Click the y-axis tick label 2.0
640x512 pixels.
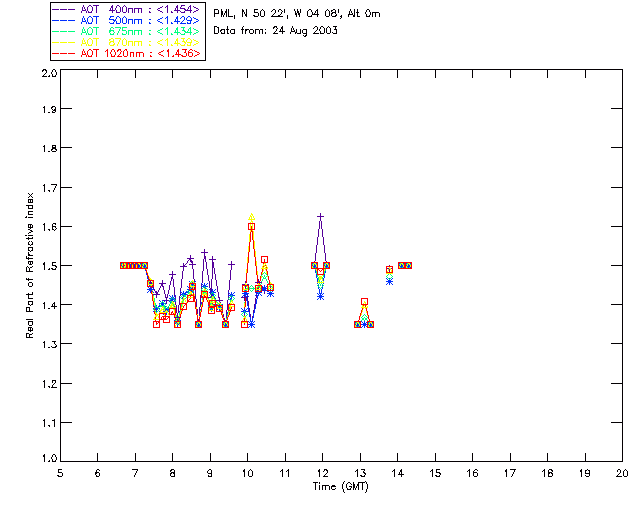(49, 73)
